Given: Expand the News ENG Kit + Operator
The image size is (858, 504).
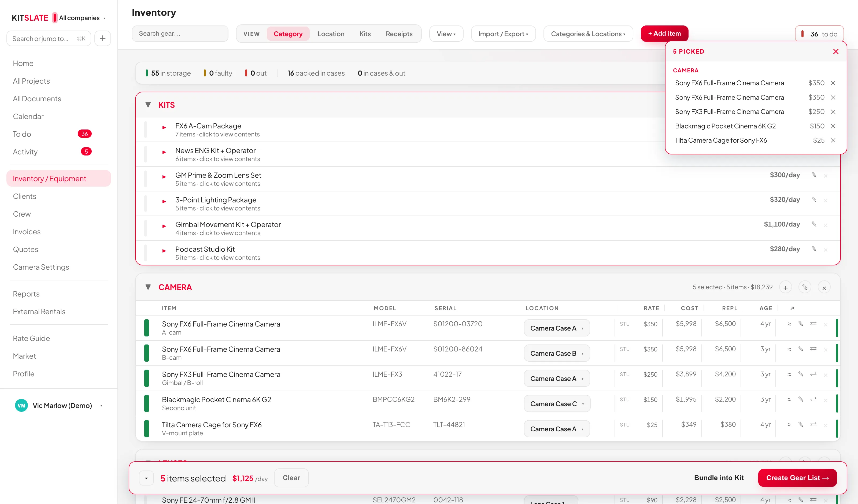Looking at the screenshot, I should coord(164,152).
